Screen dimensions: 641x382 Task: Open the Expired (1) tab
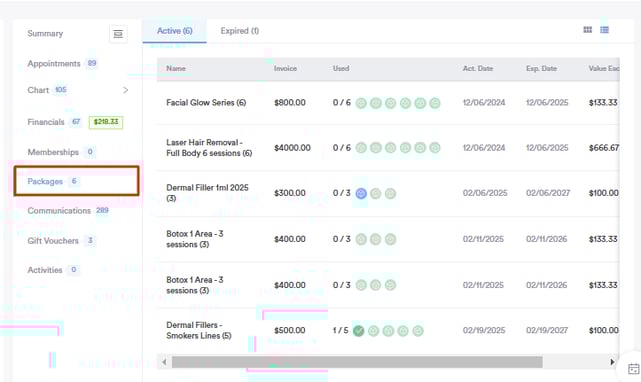(240, 31)
